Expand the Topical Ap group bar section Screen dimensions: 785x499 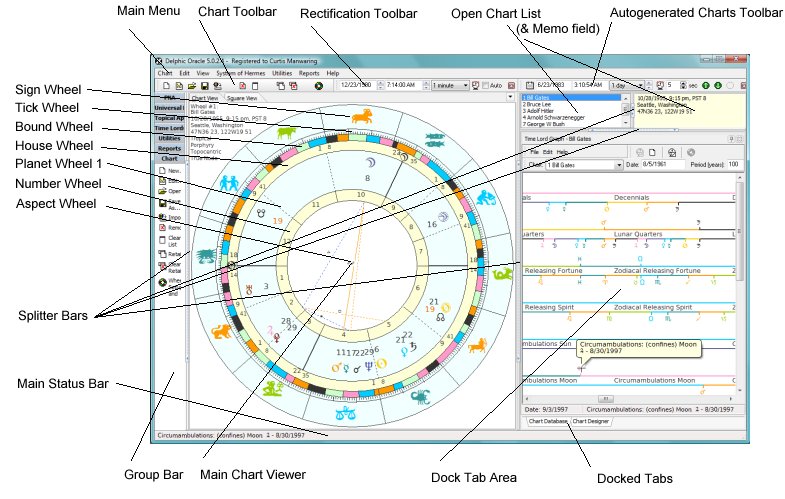click(x=169, y=118)
